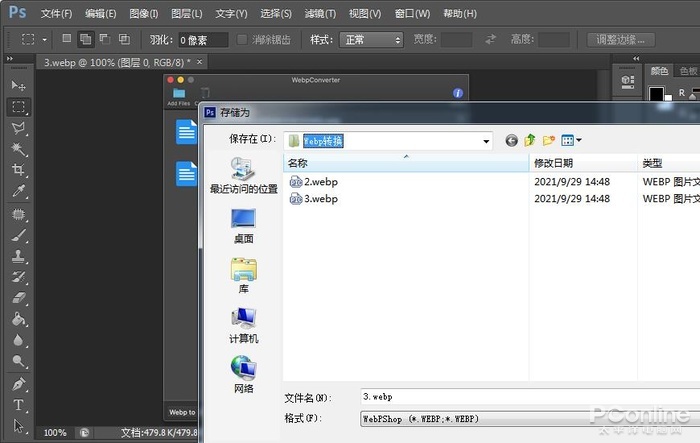The height and width of the screenshot is (443, 700).
Task: Click the create new folder icon
Action: tap(549, 141)
